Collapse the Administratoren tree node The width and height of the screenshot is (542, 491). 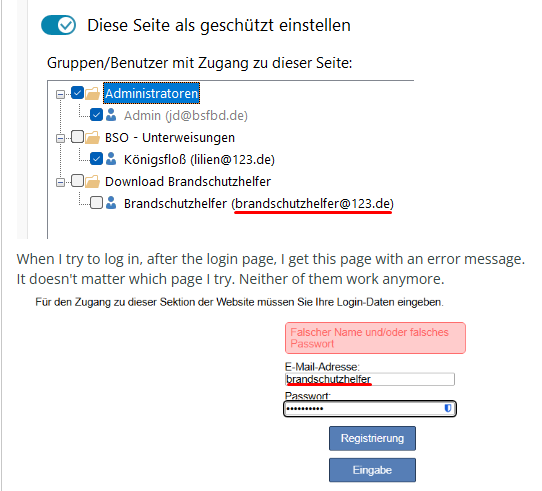tap(60, 94)
